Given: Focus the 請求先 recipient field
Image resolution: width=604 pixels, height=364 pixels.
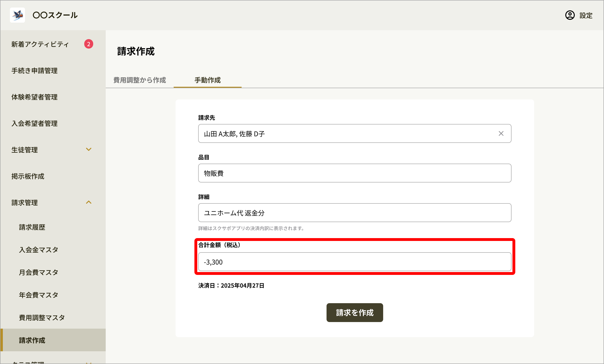Looking at the screenshot, I should click(x=354, y=133).
